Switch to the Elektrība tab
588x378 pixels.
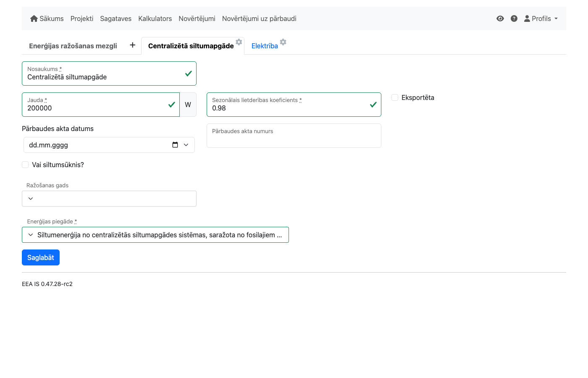click(x=265, y=46)
